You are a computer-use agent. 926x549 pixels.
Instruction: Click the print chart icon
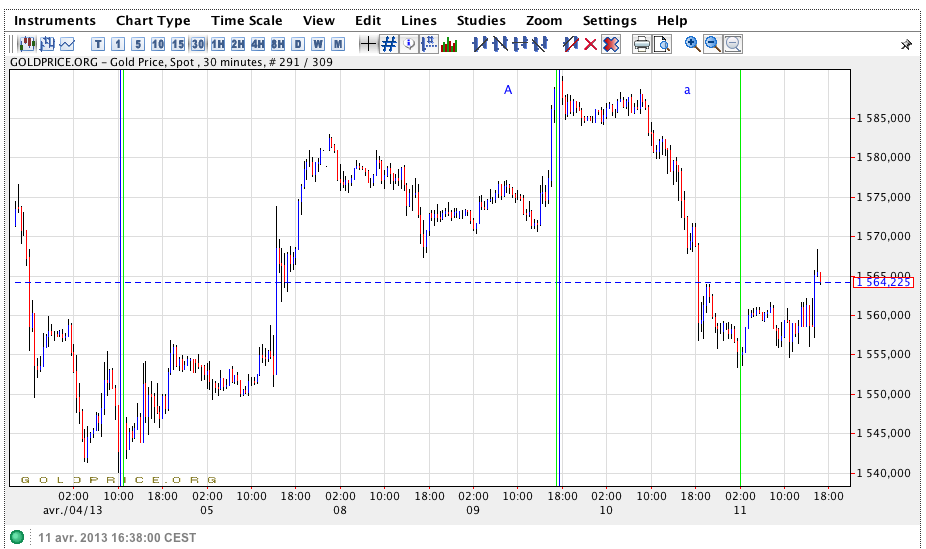[x=642, y=44]
